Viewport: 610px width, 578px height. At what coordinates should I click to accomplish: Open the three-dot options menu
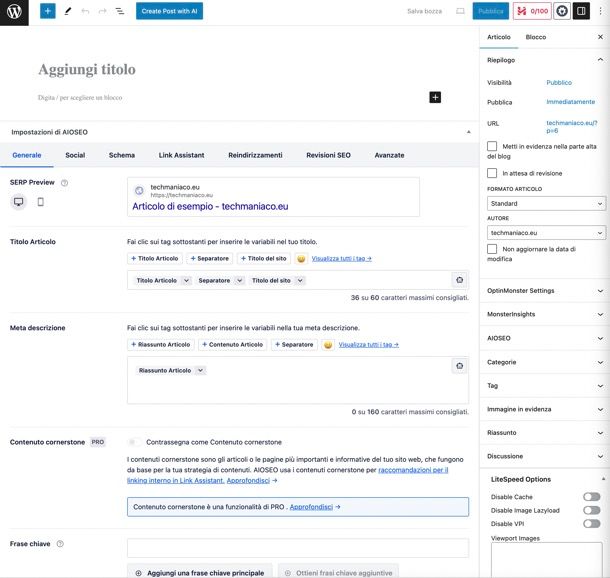pos(600,11)
